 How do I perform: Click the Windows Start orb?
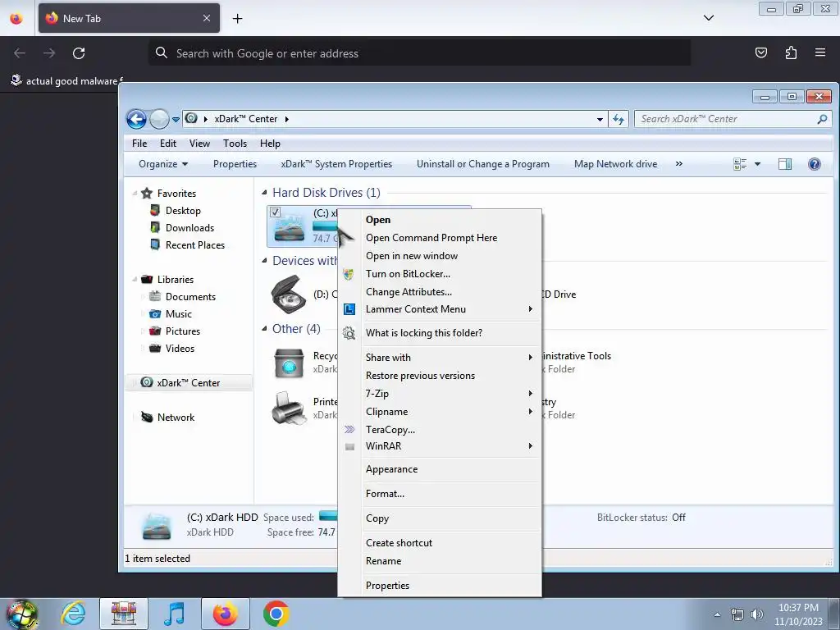[x=21, y=614]
